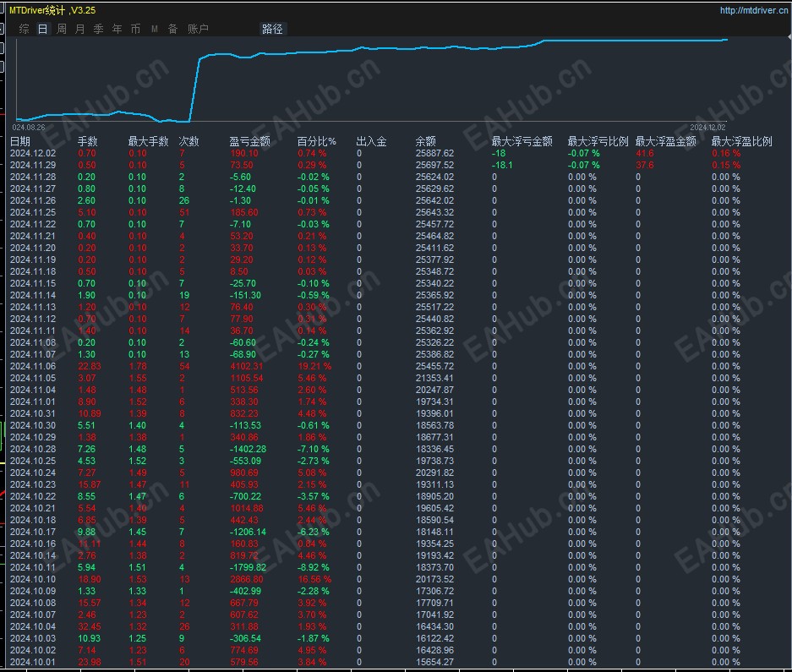
Task: Click max lots value 1.78
Action: pos(138,366)
